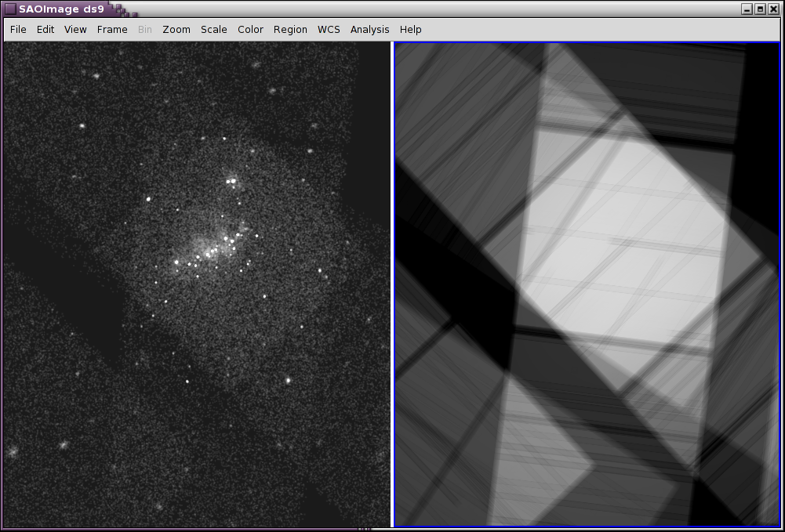Open the WCS menu
This screenshot has height=532, width=785.
tap(329, 29)
